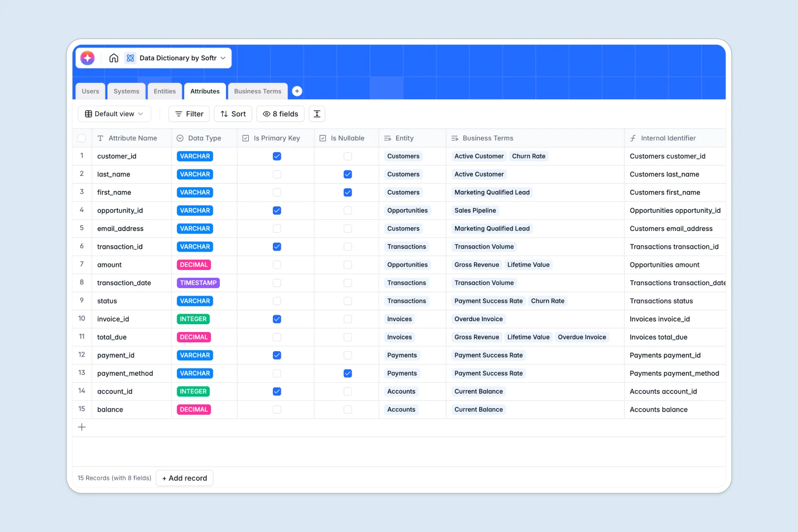The height and width of the screenshot is (532, 798).
Task: Uncheck nullable for last_name
Action: [348, 174]
